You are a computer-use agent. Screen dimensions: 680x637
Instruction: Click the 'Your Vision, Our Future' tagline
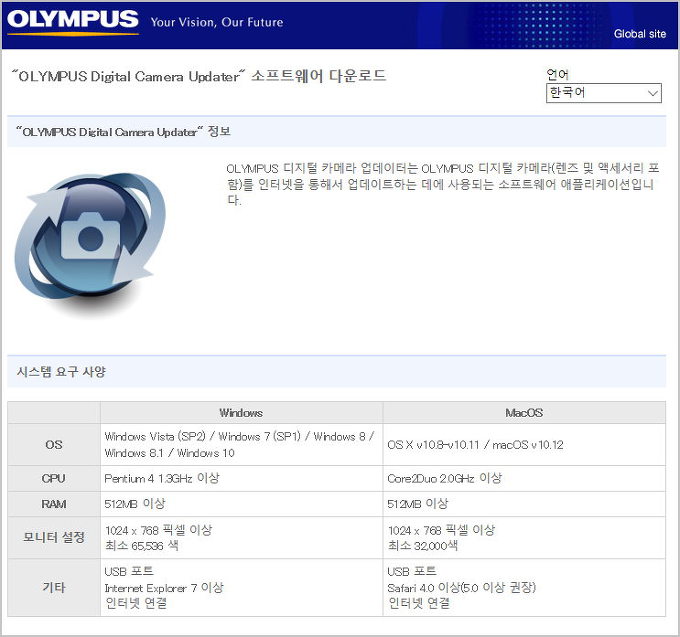[x=216, y=22]
